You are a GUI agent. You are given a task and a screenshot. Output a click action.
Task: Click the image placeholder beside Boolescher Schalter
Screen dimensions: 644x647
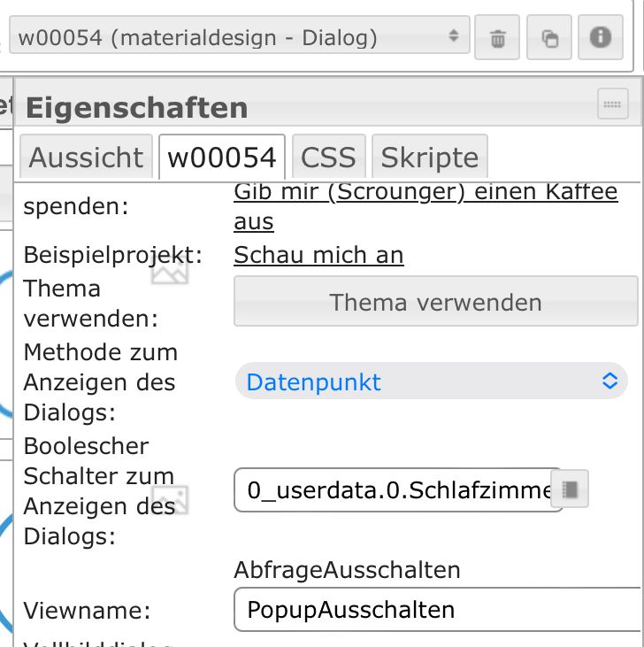click(170, 499)
